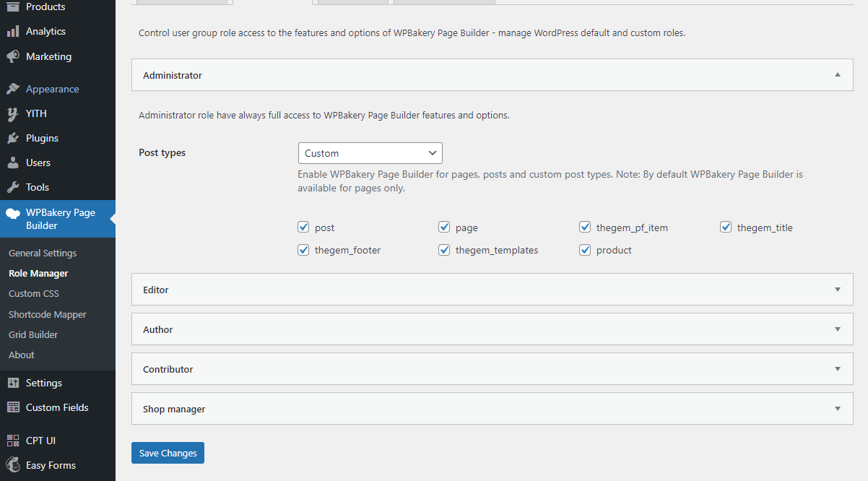Go to General Settings submenu
The height and width of the screenshot is (481, 868).
[x=43, y=253]
